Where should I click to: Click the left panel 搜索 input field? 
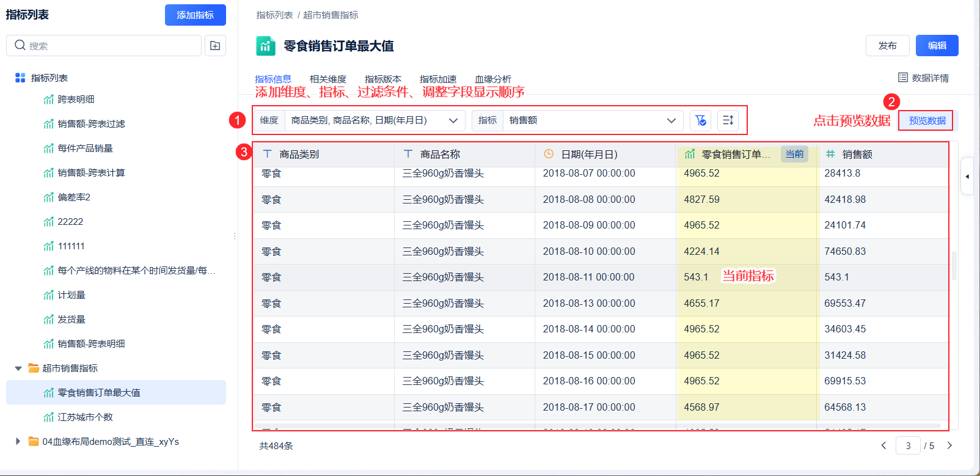tap(104, 45)
